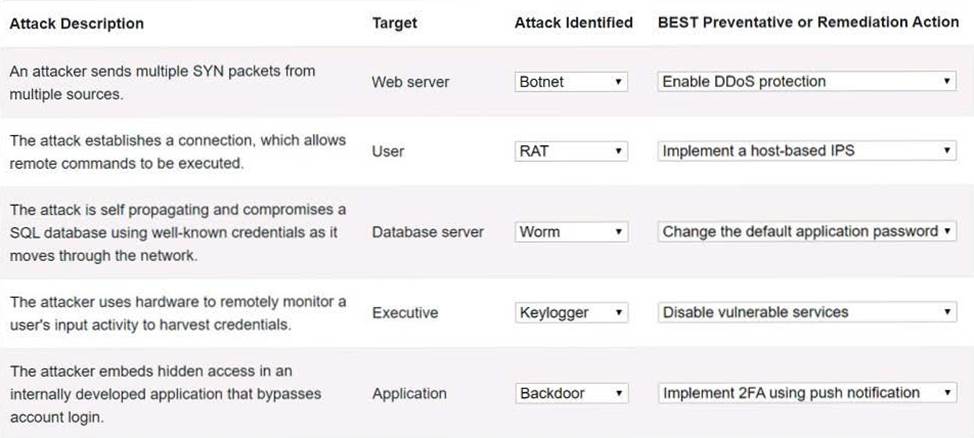Open the Keylogger attack dropdown
This screenshot has height=438, width=974.
(x=572, y=313)
